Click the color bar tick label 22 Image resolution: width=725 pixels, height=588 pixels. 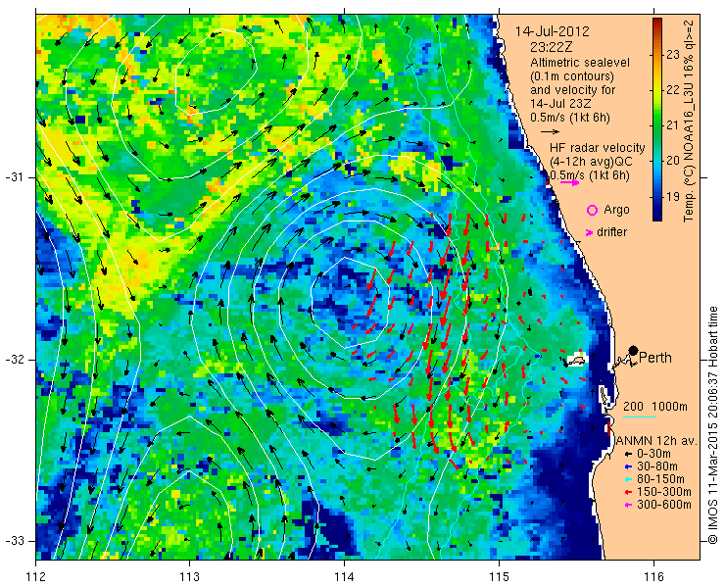pyautogui.click(x=673, y=90)
